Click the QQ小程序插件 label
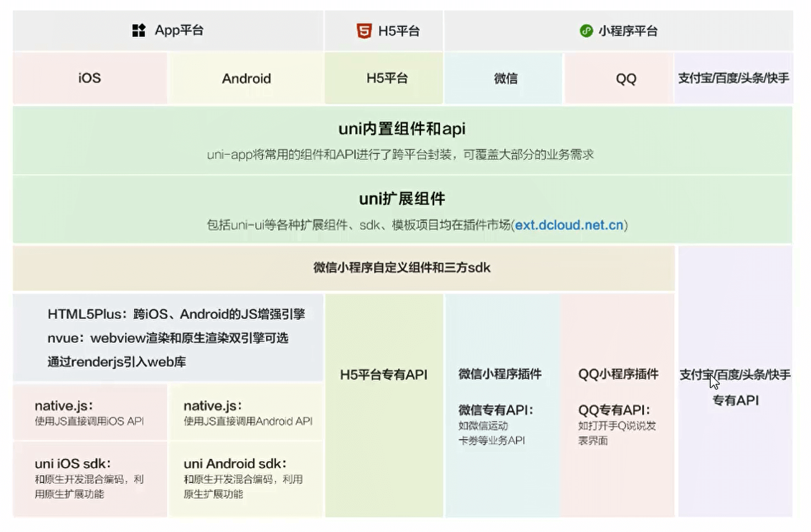This screenshot has width=811, height=532. click(x=618, y=374)
